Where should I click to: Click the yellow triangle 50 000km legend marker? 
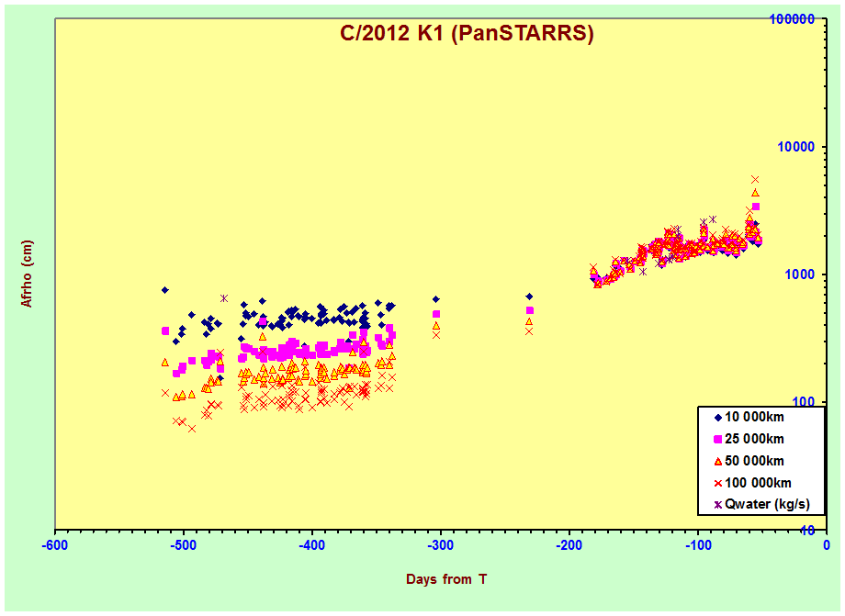pyautogui.click(x=717, y=462)
